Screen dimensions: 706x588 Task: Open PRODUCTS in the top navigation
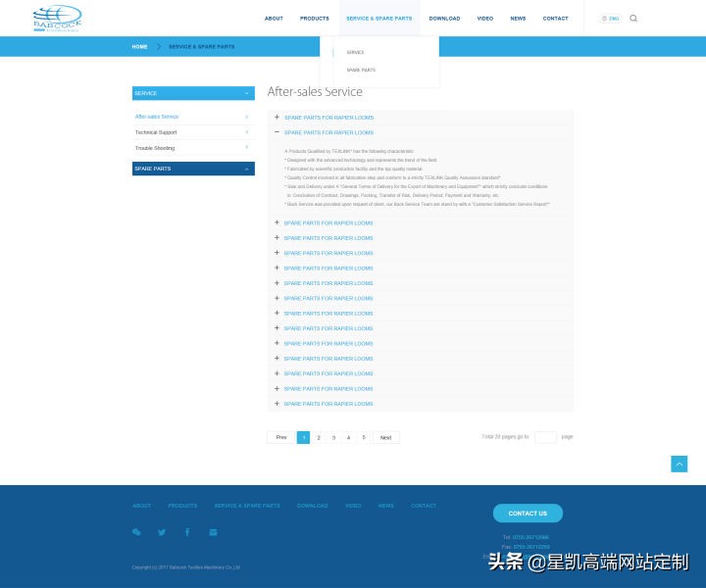point(315,19)
